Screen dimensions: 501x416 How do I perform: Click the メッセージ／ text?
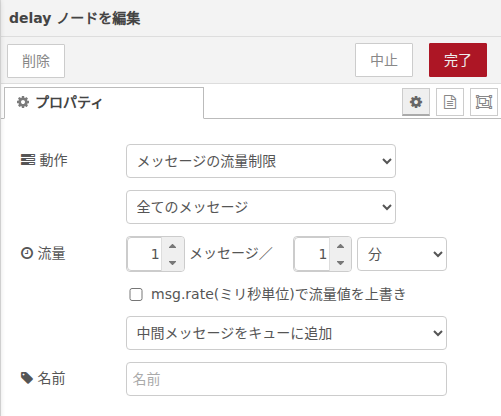tap(232, 254)
